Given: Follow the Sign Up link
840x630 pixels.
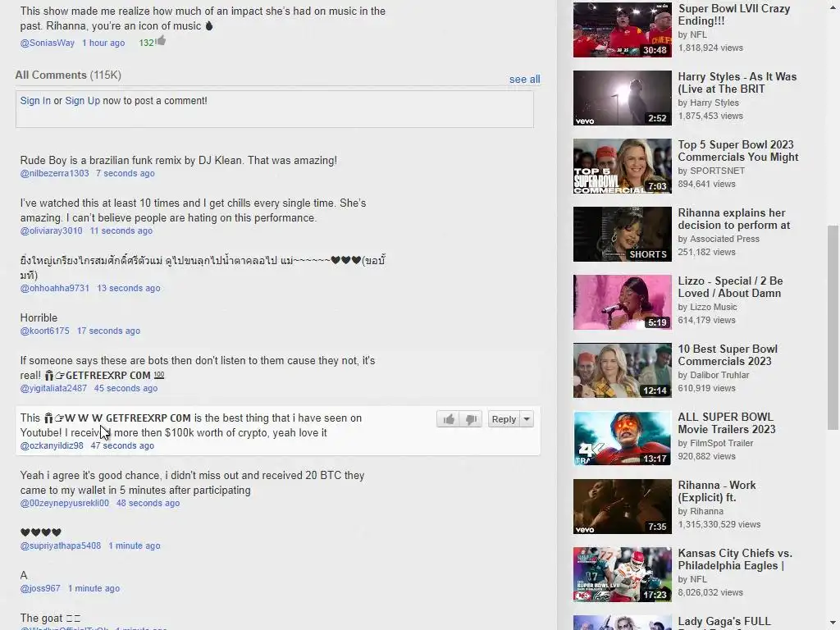Looking at the screenshot, I should pos(83,101).
